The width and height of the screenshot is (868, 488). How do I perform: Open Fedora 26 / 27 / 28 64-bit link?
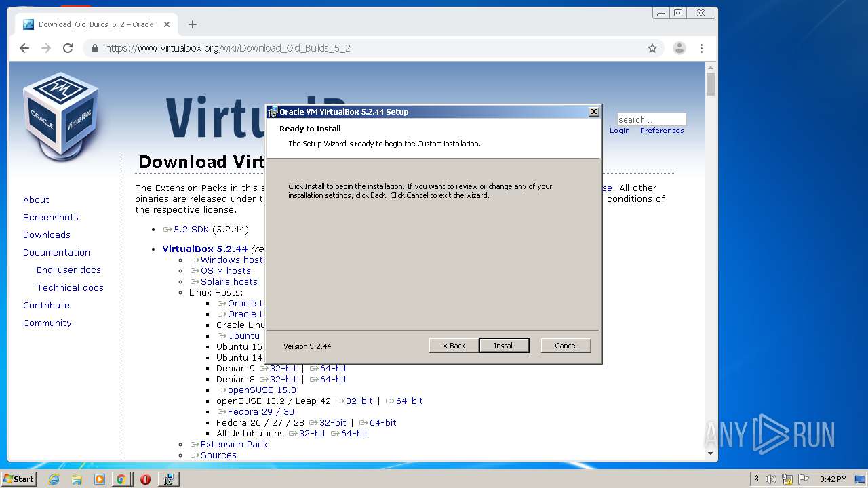[x=378, y=423]
